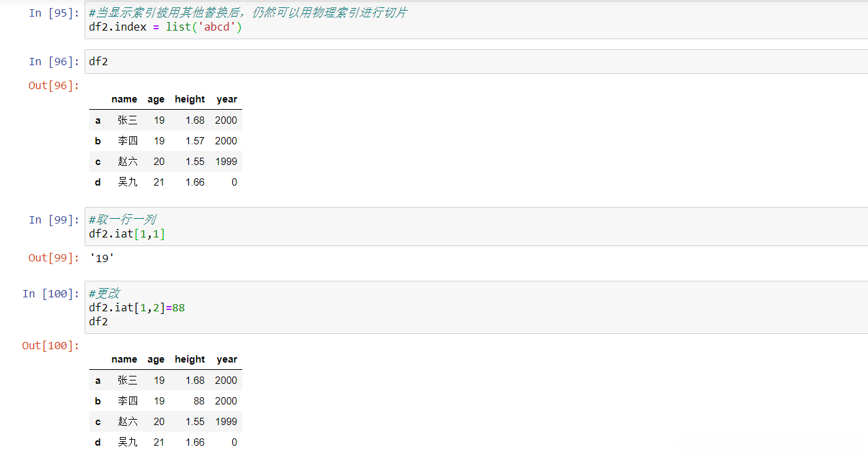Screen dimensions: 868x459
Task: Click the Out[99] output prompt
Action: click(x=54, y=258)
